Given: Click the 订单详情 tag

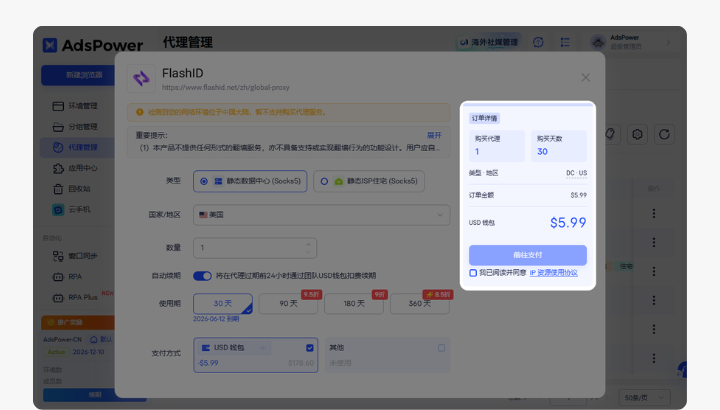Looking at the screenshot, I should 484,118.
